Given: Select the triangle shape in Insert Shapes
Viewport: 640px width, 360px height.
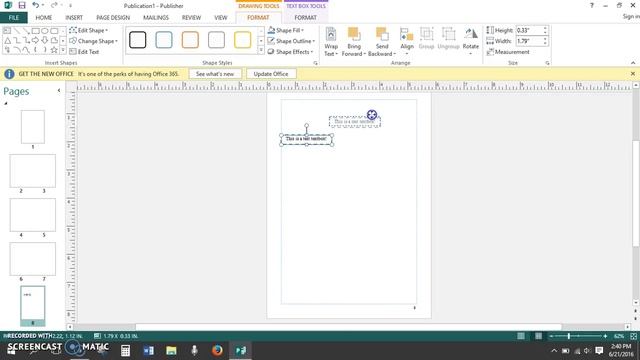Looking at the screenshot, I should pos(7,40).
